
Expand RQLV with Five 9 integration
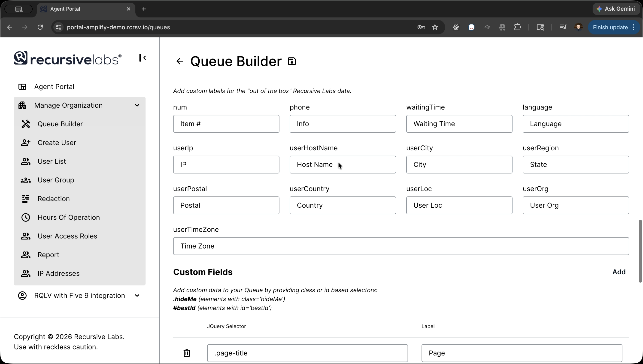pyautogui.click(x=137, y=295)
